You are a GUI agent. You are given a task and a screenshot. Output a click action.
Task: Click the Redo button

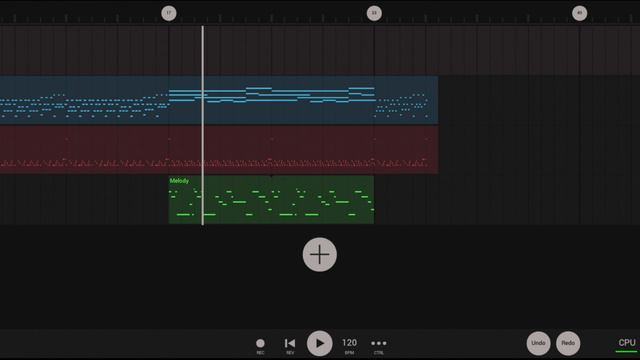(568, 343)
